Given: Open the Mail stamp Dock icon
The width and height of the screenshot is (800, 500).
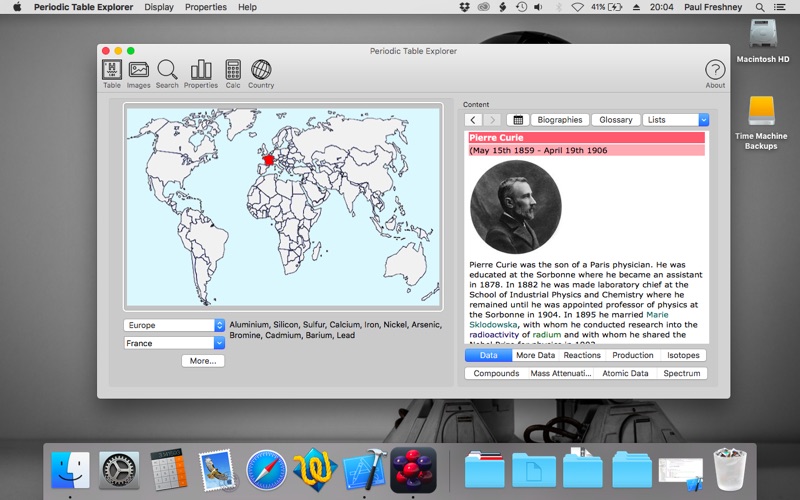Looking at the screenshot, I should coord(218,470).
